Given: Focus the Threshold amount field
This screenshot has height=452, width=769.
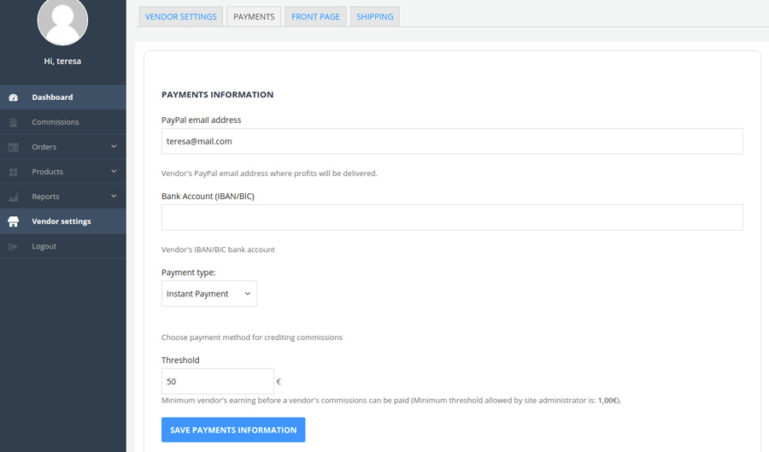Looking at the screenshot, I should pyautogui.click(x=217, y=381).
